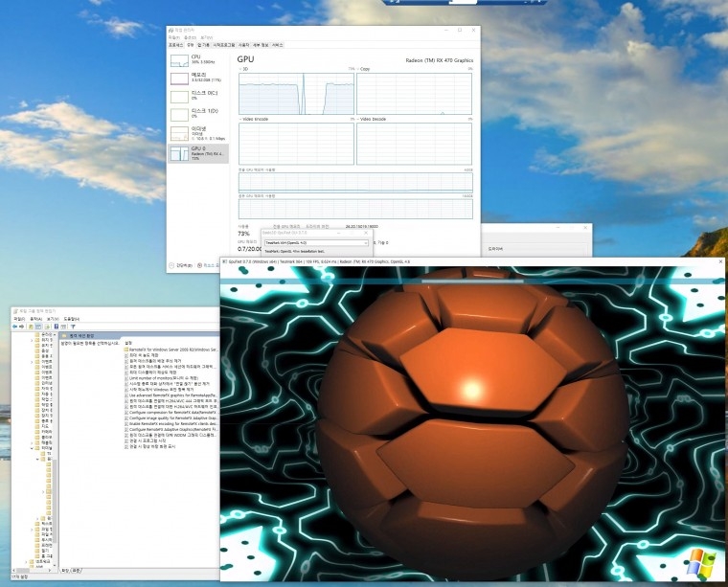Screen dimensions: 728x587
Task: Select the 이더넷 entry in the performance sidebar
Action: 197,133
